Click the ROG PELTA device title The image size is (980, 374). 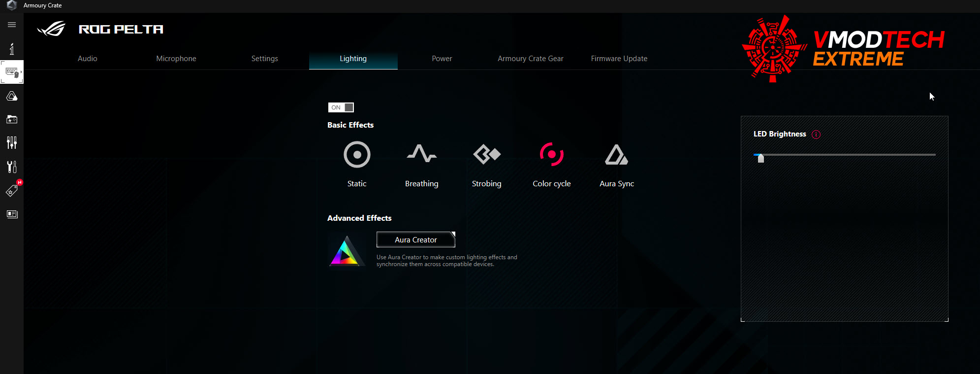coord(121,30)
